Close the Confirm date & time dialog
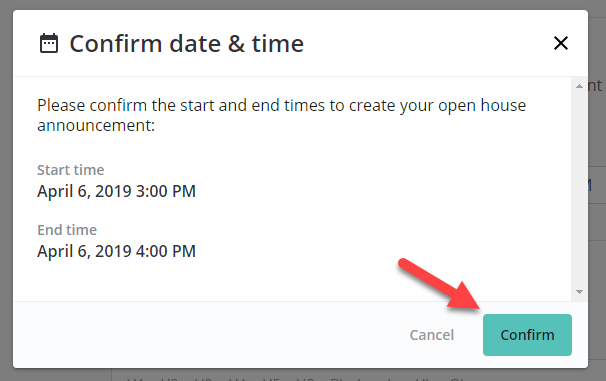 560,43
